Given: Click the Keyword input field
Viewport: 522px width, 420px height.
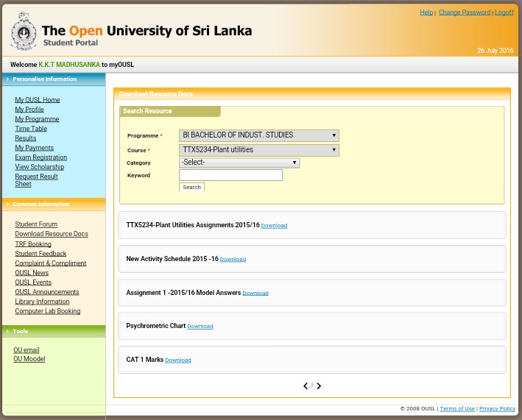Looking at the screenshot, I should (x=230, y=175).
